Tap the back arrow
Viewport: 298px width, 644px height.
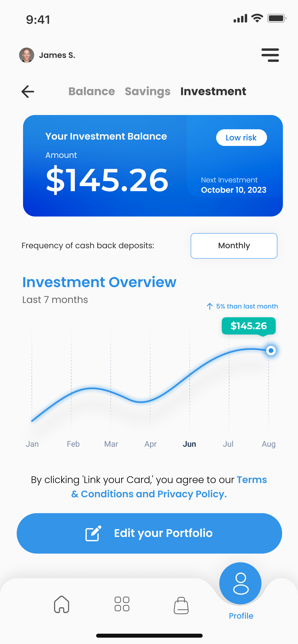coord(28,92)
